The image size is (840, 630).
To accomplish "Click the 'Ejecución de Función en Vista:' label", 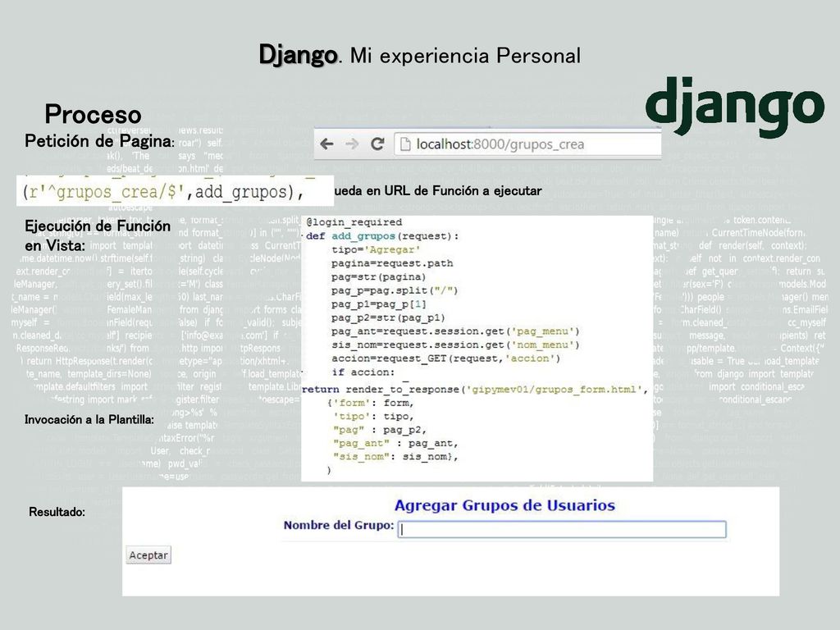I will coord(98,235).
